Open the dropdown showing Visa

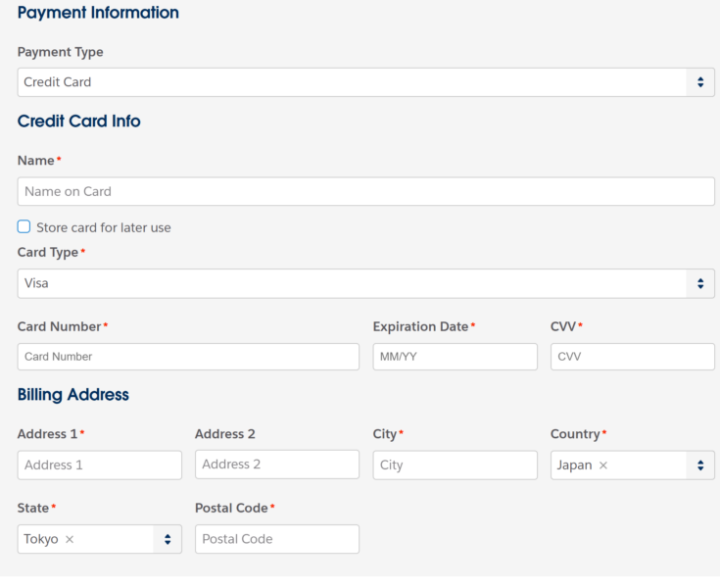(x=353, y=283)
